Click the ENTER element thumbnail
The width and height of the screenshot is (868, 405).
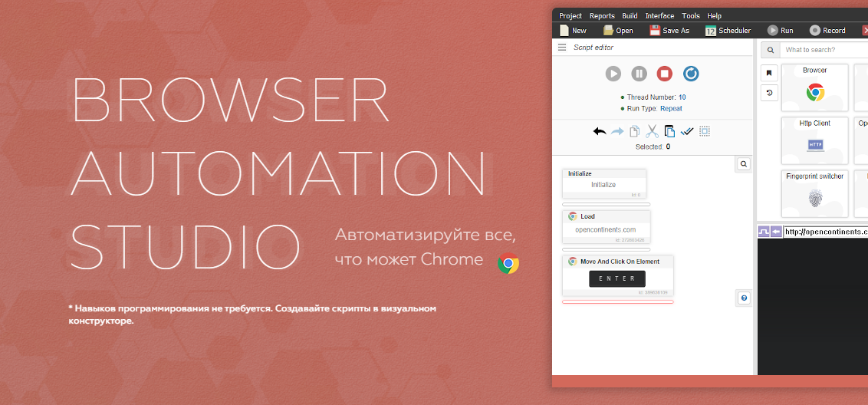click(x=617, y=278)
